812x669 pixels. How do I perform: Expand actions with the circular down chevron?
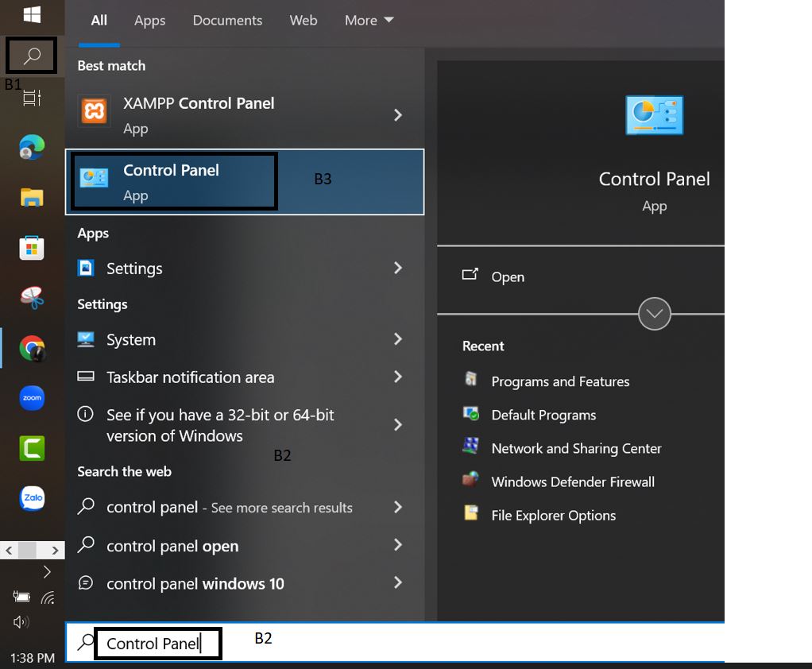pos(654,314)
